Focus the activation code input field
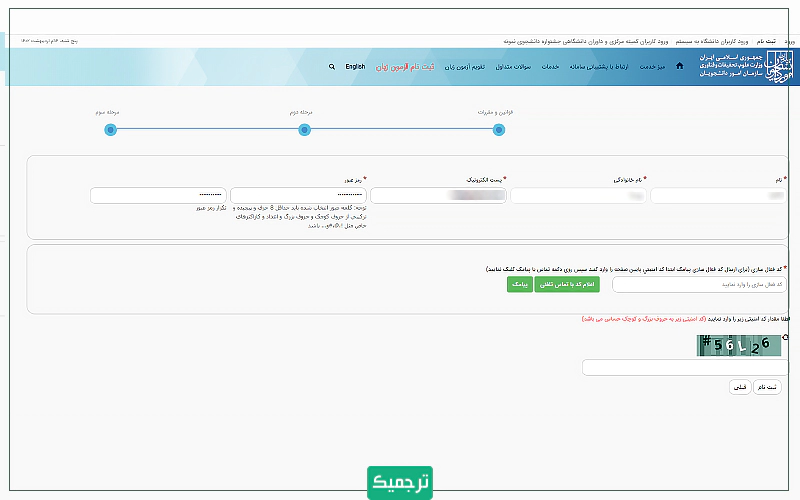 [x=699, y=284]
